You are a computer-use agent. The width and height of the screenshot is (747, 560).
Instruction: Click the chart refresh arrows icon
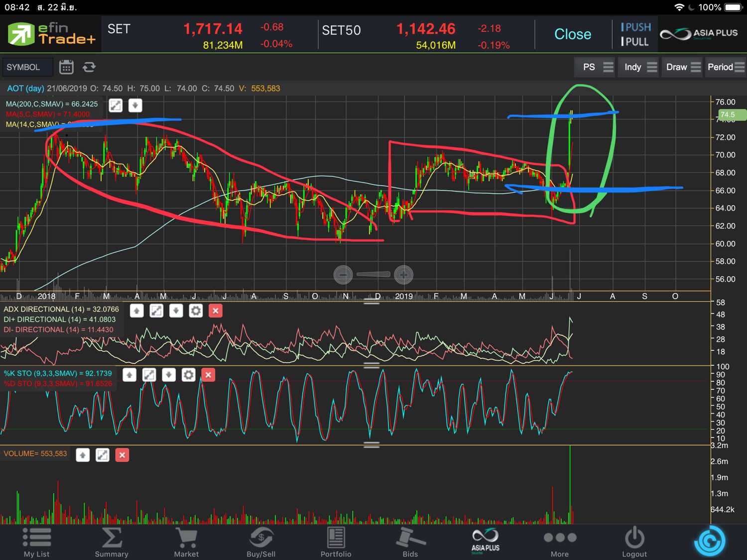point(89,67)
